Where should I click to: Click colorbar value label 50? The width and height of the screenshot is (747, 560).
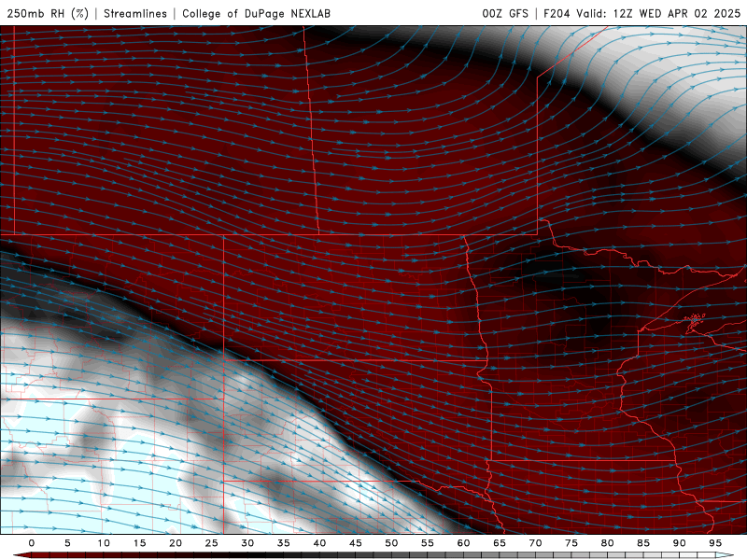point(391,543)
